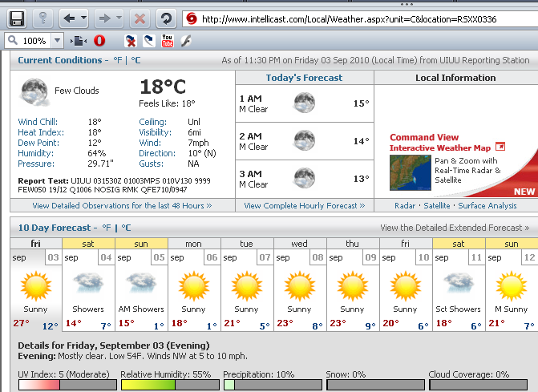Switch Current Conditions units to °F
Viewport: 538px width, 392px height.
click(118, 60)
